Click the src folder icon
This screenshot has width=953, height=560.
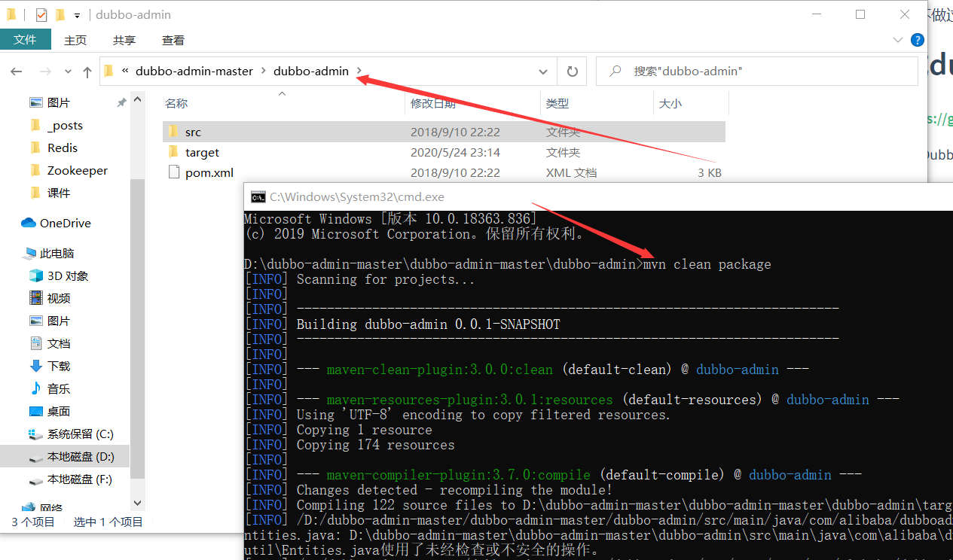click(x=173, y=132)
